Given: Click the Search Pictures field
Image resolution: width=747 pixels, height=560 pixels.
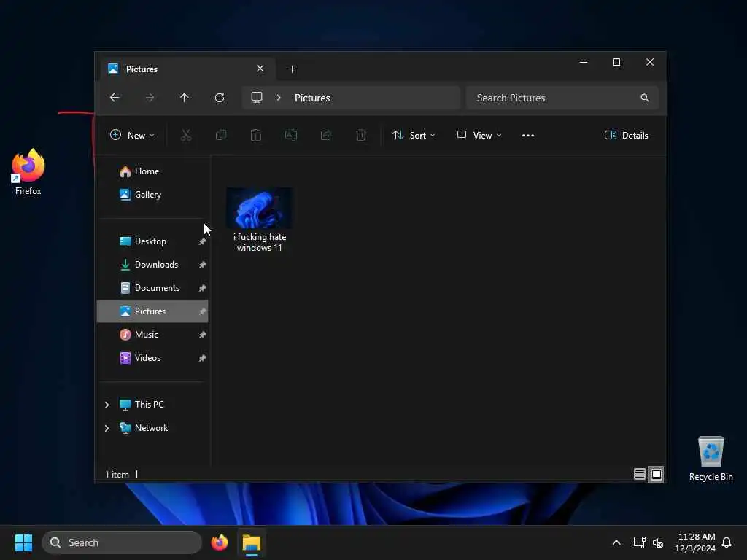Looking at the screenshot, I should click(x=562, y=98).
